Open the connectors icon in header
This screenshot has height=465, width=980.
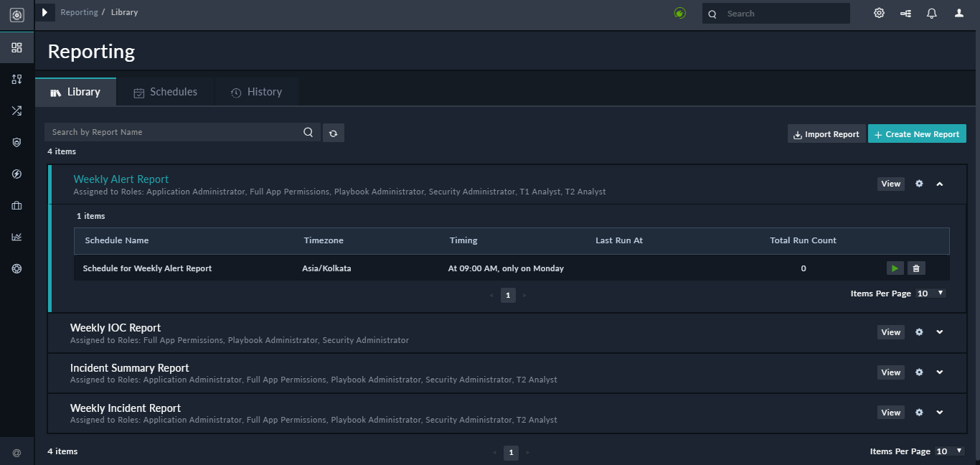pyautogui.click(x=905, y=13)
